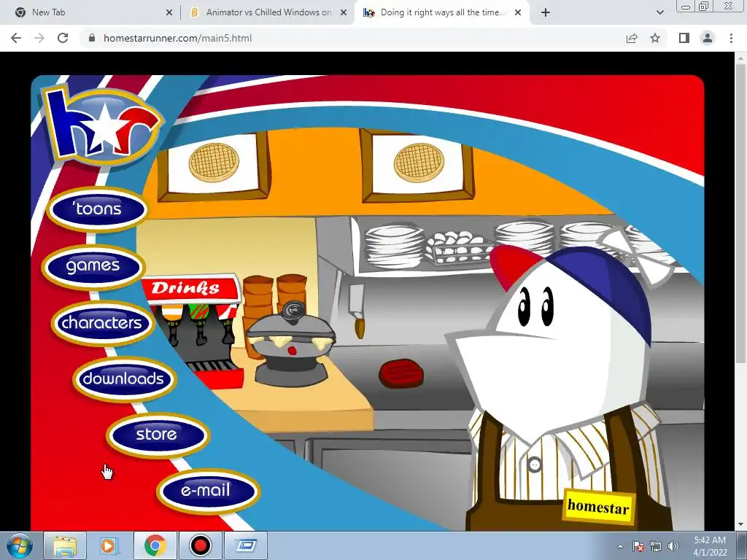Launch Windows Media Player from taskbar
The height and width of the screenshot is (560, 747).
click(x=109, y=545)
